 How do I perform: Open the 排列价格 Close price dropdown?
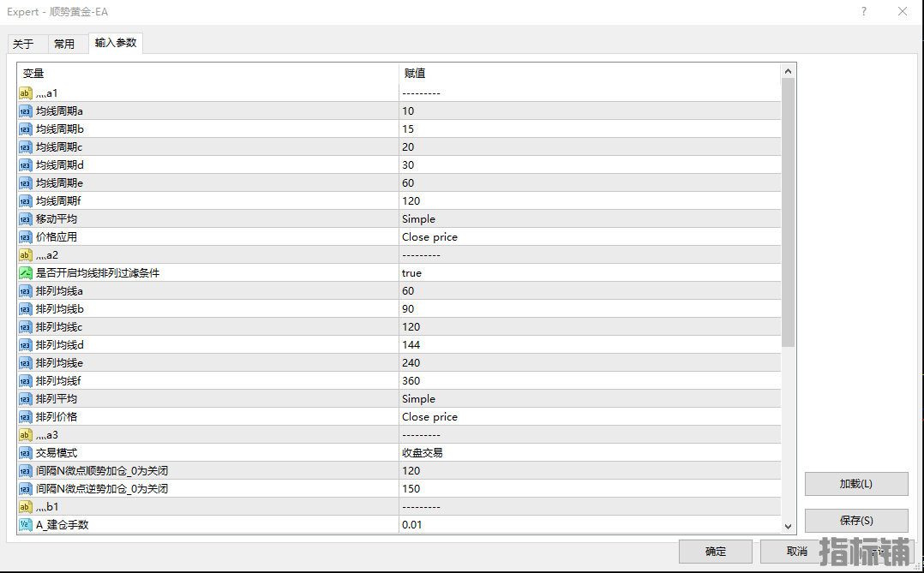pos(590,416)
